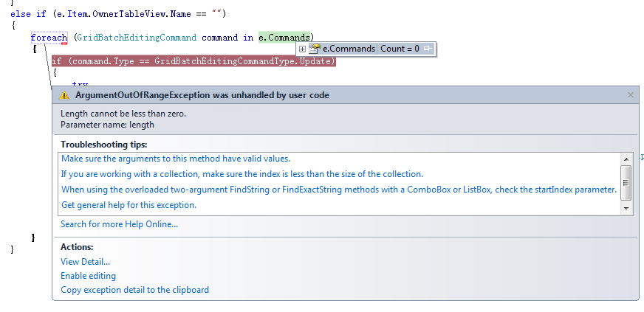Open View Detail for the exception

[85, 261]
